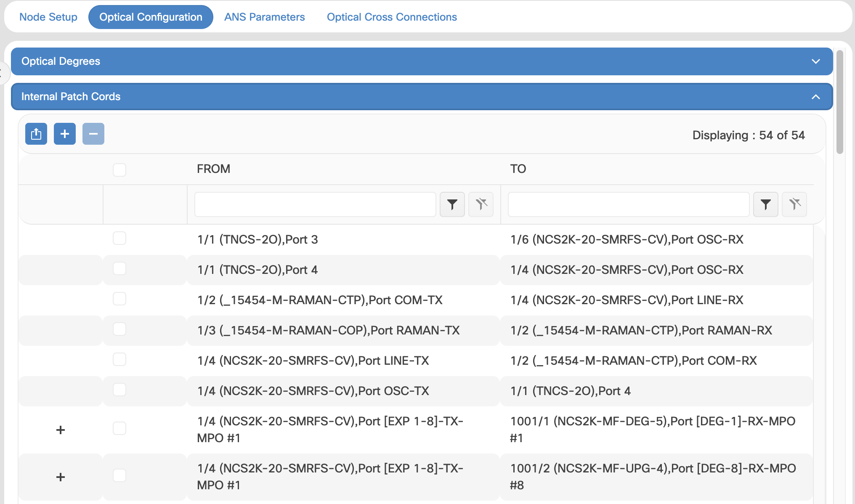Check the SMRFS-CV LINE-TX row checkbox

pyautogui.click(x=119, y=359)
